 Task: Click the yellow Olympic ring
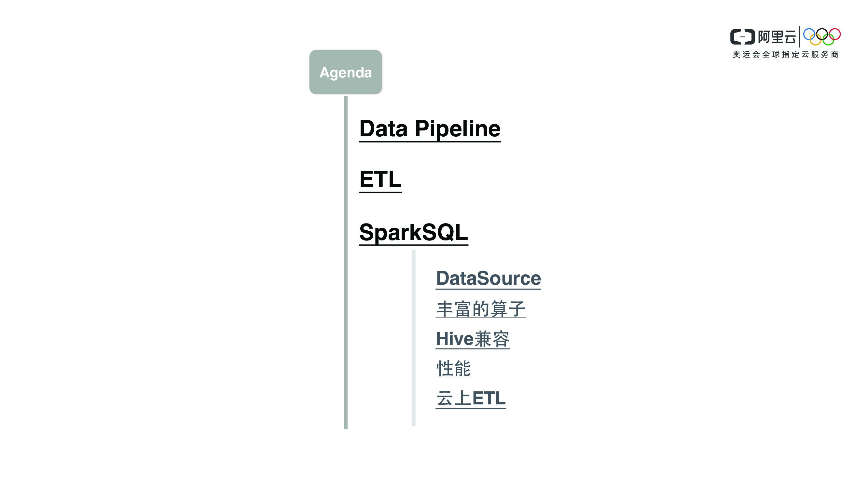(815, 40)
